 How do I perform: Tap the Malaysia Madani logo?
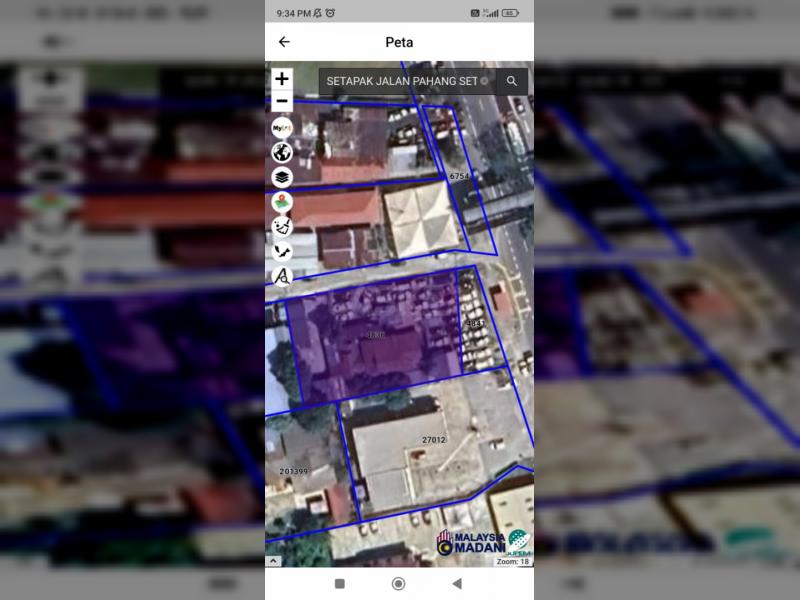click(x=470, y=542)
